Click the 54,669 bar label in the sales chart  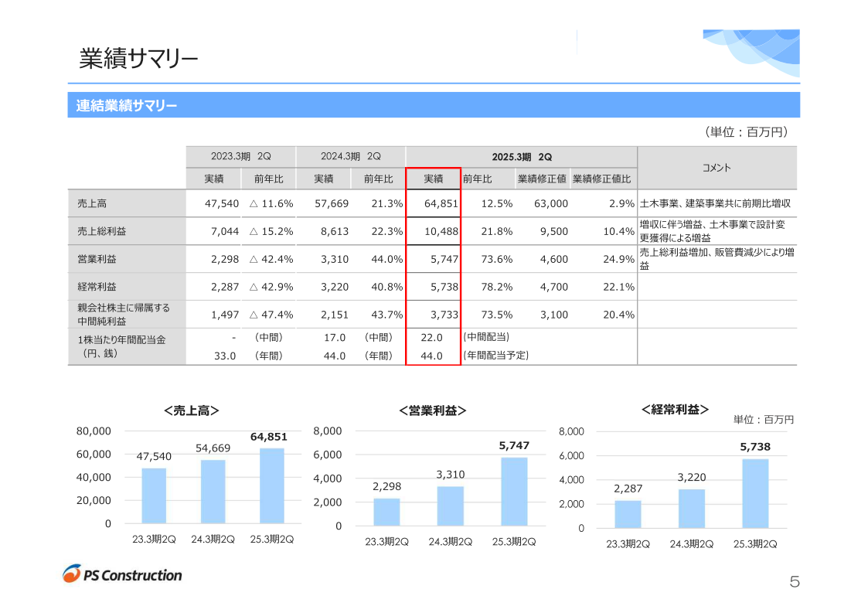pyautogui.click(x=213, y=448)
